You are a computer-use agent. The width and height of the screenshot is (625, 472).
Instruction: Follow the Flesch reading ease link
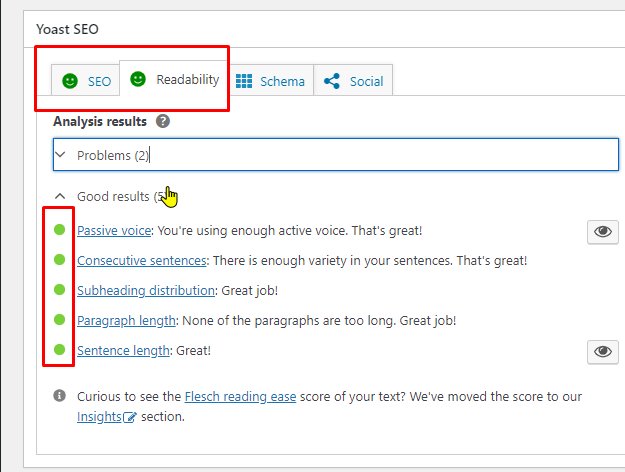(243, 396)
